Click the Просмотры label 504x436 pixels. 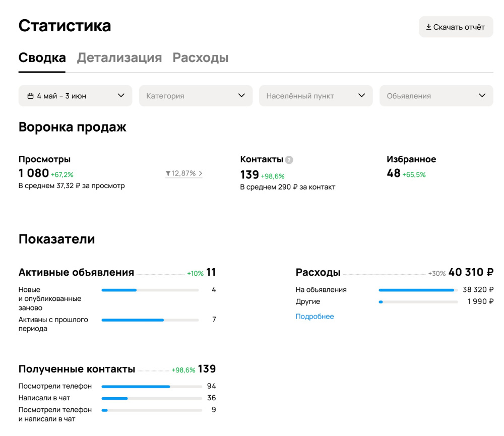click(44, 159)
